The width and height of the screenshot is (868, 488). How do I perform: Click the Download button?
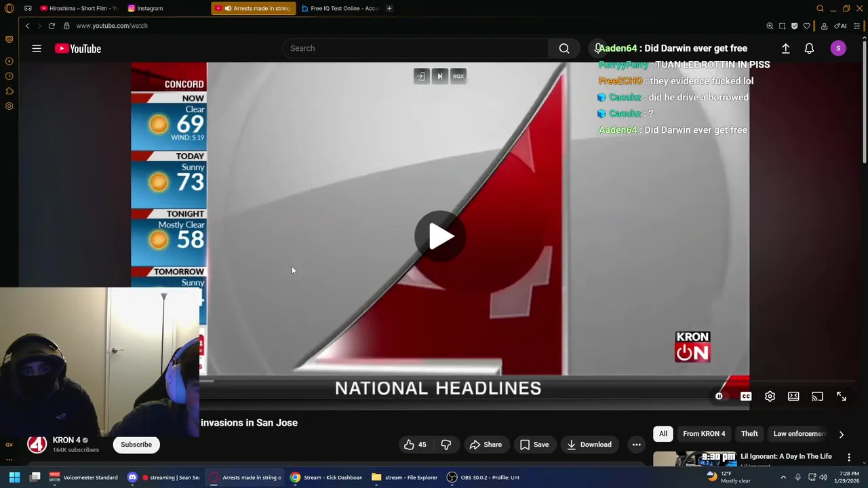tap(589, 445)
